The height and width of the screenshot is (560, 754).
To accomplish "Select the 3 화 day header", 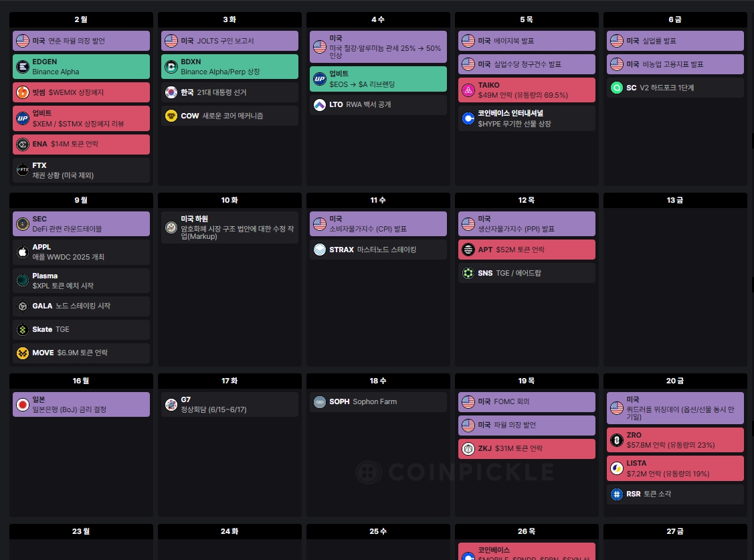I will 229,19.
